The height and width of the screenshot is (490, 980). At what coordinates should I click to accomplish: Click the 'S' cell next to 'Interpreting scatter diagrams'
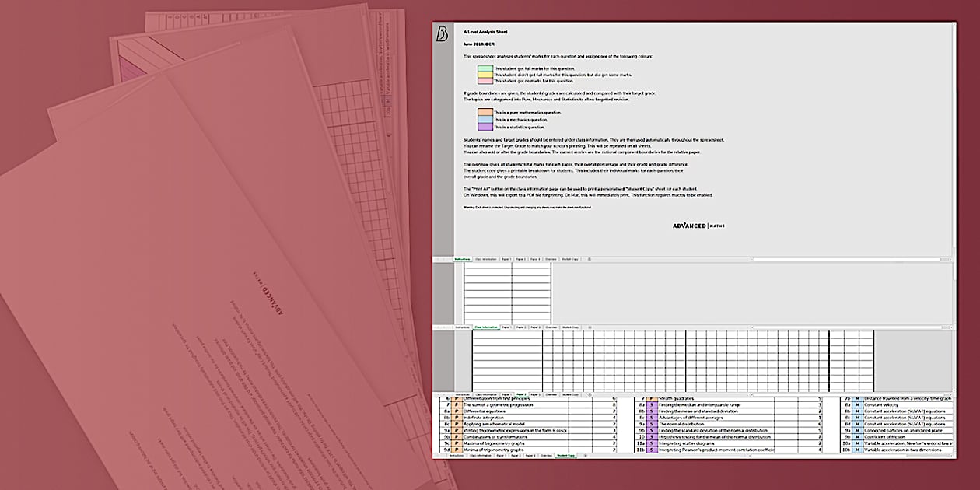pos(653,443)
